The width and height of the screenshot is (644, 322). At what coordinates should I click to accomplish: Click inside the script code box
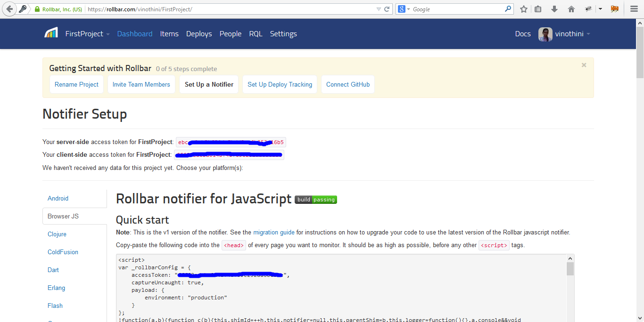coord(341,288)
